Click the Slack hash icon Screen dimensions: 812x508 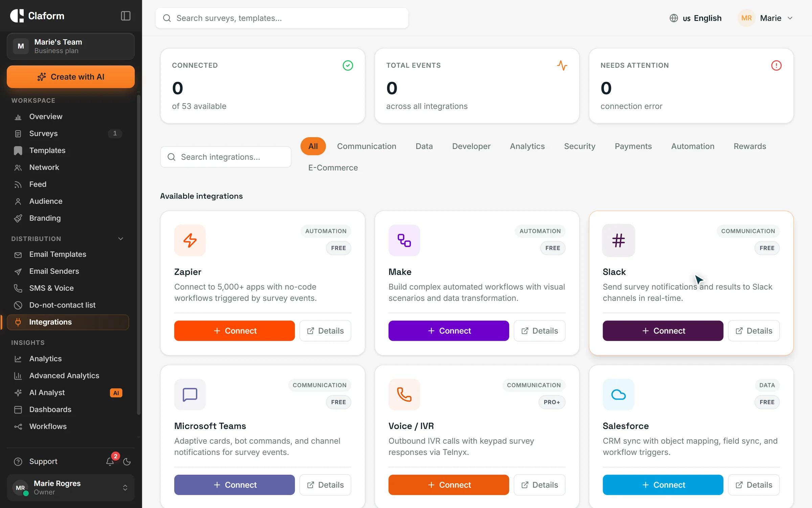(x=618, y=240)
